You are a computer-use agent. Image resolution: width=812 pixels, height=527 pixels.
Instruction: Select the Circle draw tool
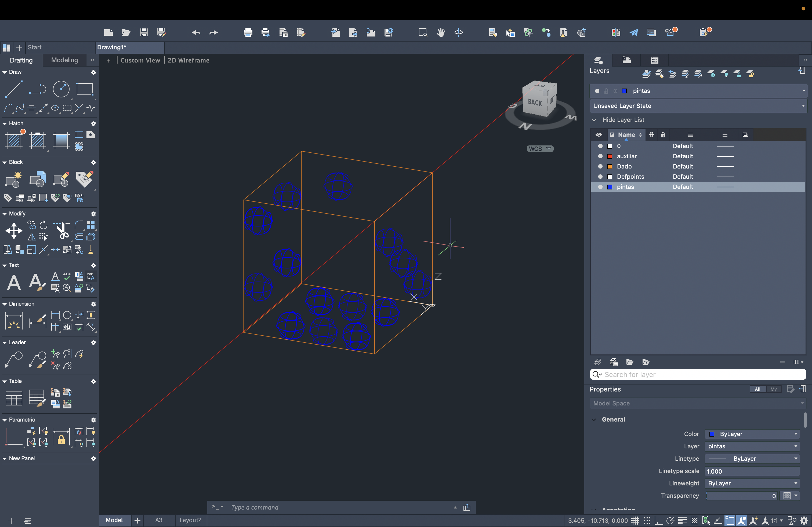coord(61,89)
